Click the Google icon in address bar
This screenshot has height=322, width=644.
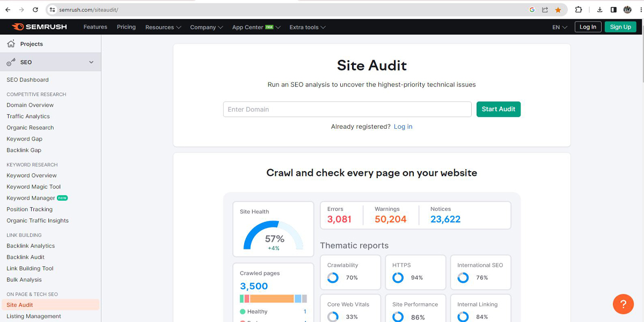[532, 10]
